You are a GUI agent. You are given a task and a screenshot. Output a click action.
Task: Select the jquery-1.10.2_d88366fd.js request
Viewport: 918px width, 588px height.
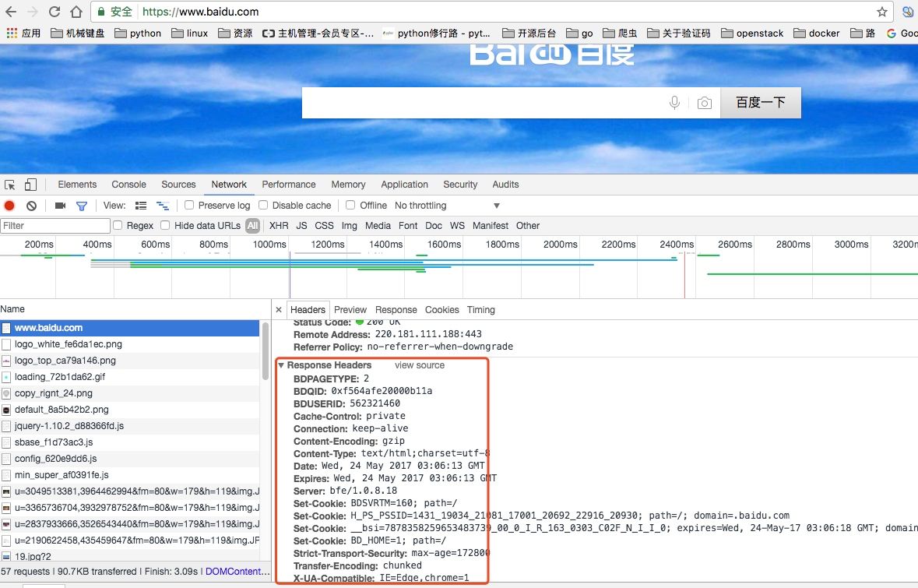point(129,426)
